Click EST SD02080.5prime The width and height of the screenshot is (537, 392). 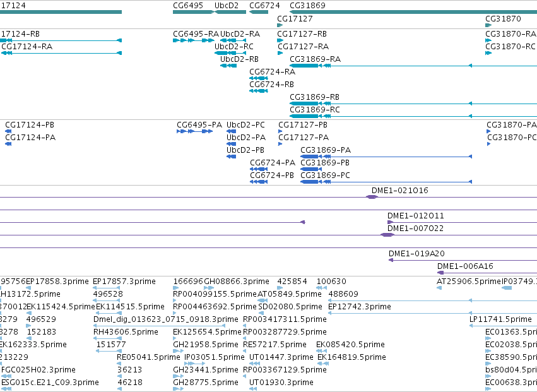[290, 307]
